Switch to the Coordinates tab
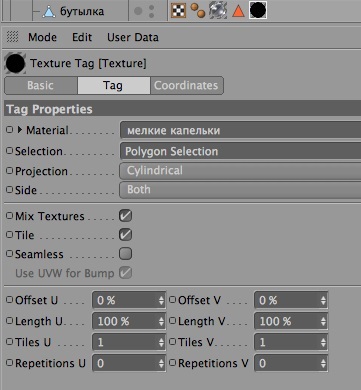 pyautogui.click(x=186, y=86)
